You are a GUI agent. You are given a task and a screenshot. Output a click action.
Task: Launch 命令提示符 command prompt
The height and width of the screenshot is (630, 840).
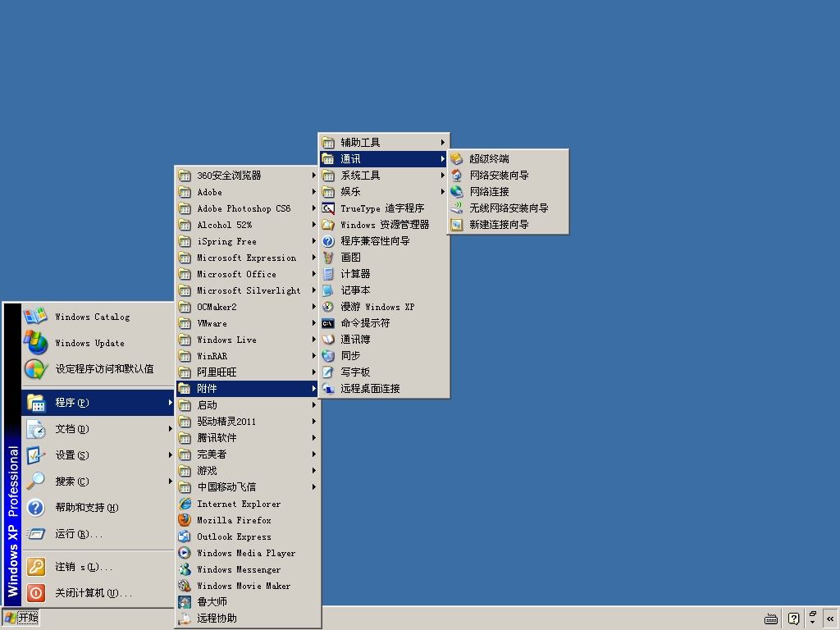tap(384, 323)
